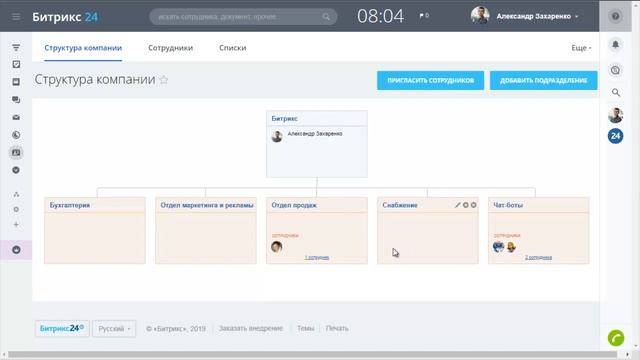The image size is (640, 360).
Task: Open the Отдел продаж department
Action: coord(294,205)
